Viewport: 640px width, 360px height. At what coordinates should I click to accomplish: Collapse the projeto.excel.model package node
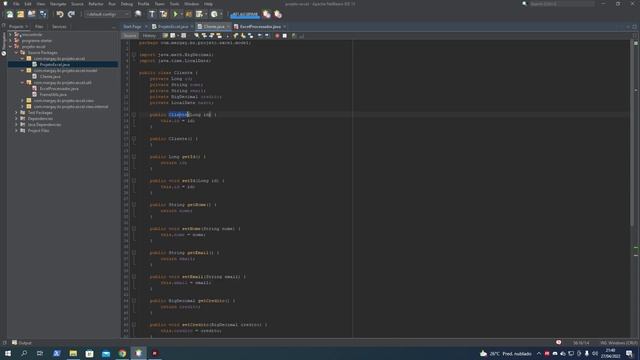pyautogui.click(x=22, y=71)
